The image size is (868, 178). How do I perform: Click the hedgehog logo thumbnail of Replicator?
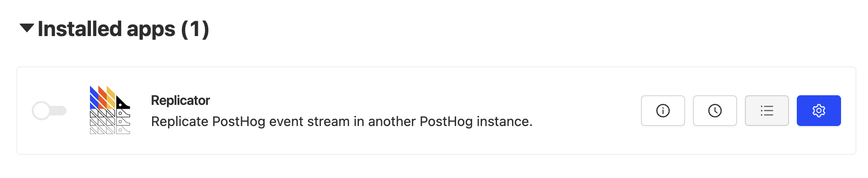(110, 110)
